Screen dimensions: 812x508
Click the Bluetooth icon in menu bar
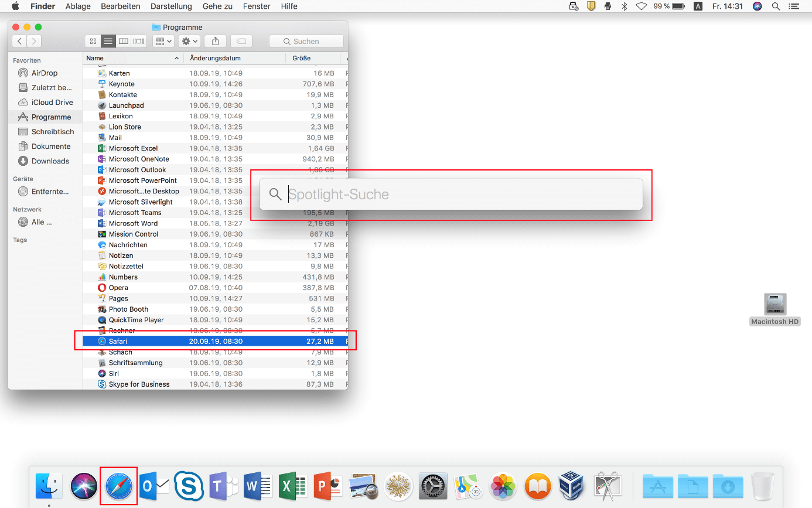[625, 6]
